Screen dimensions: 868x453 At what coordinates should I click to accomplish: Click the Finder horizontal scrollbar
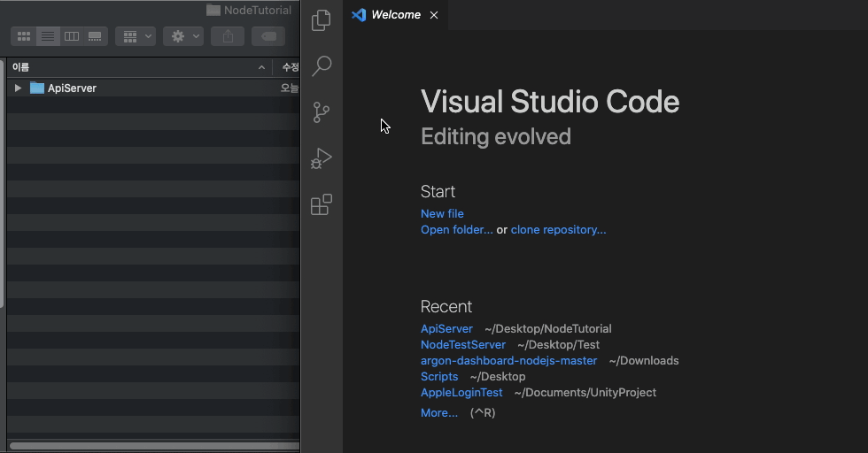pos(154,446)
